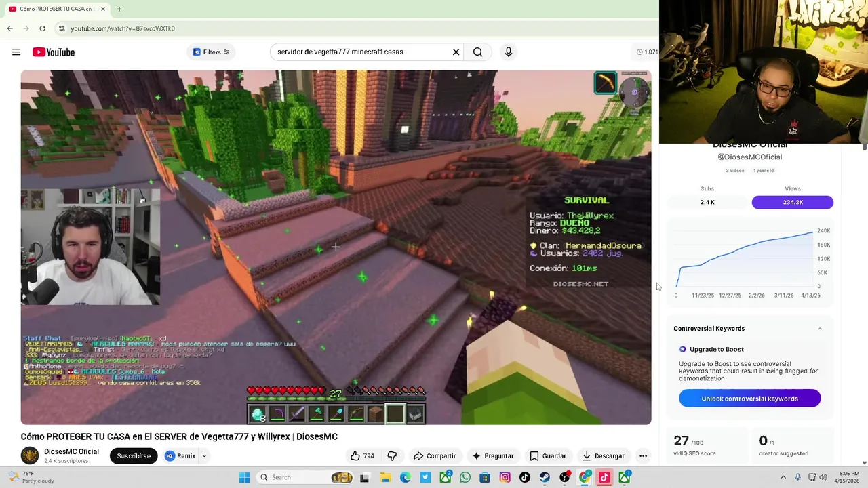
Task: Go to the YouTube home logo
Action: click(x=53, y=52)
